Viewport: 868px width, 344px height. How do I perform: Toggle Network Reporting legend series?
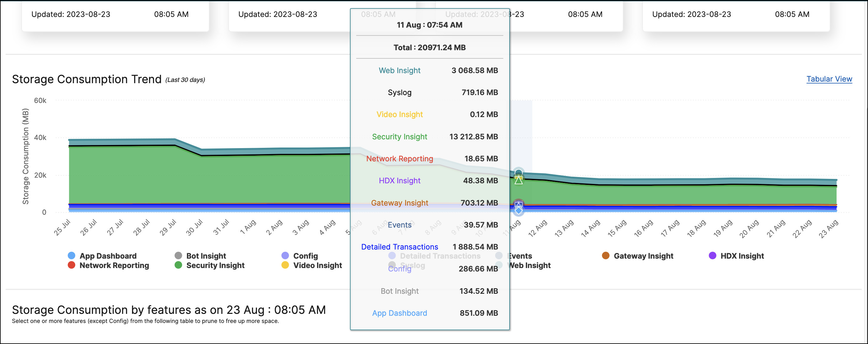point(108,265)
